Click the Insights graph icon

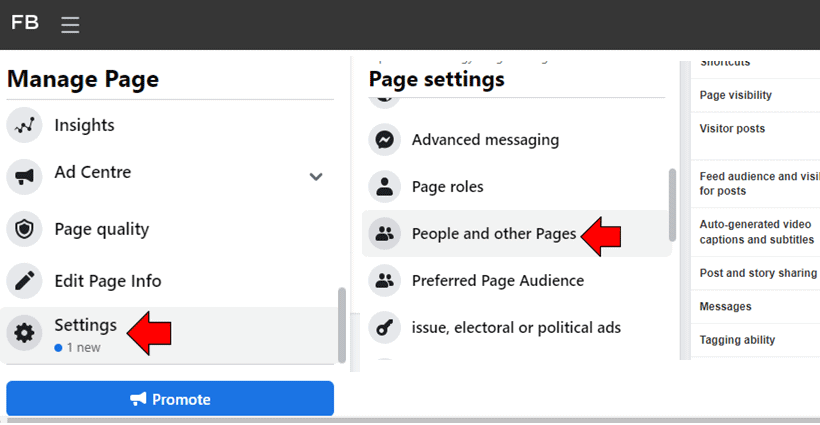pyautogui.click(x=24, y=125)
